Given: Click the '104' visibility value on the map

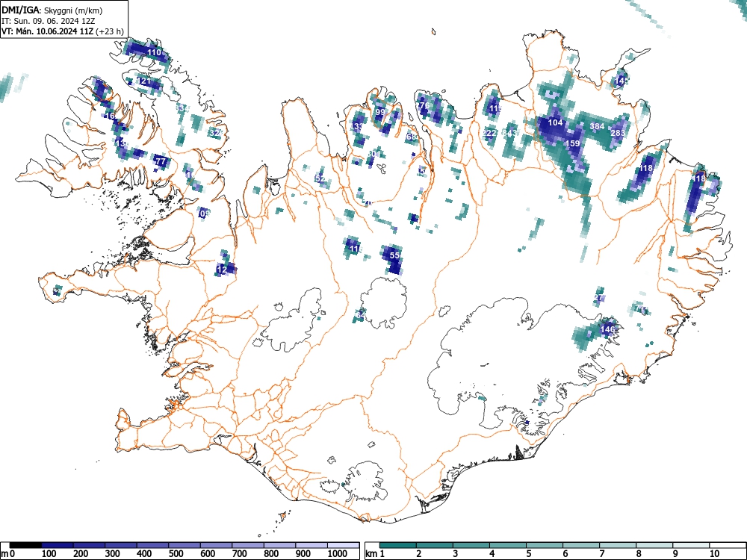Looking at the screenshot, I should click(555, 122).
